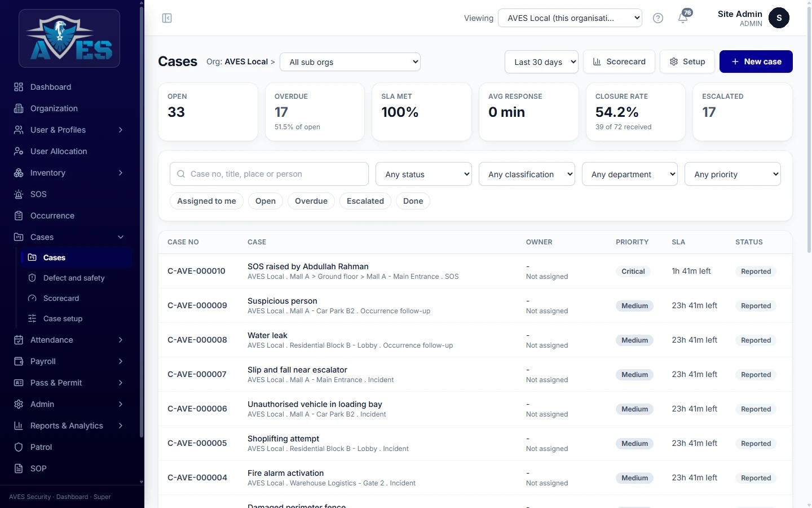
Task: Expand User & Profiles menu
Action: [x=69, y=130]
